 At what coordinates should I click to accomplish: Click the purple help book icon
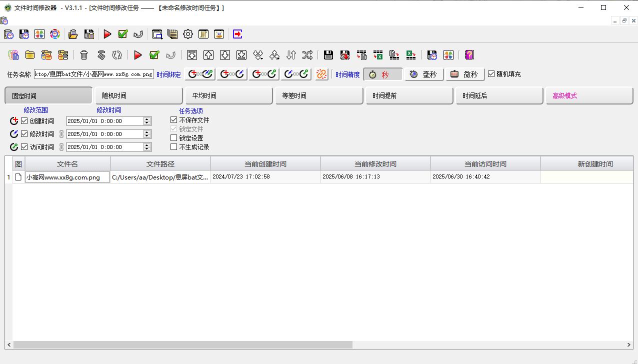tap(469, 55)
